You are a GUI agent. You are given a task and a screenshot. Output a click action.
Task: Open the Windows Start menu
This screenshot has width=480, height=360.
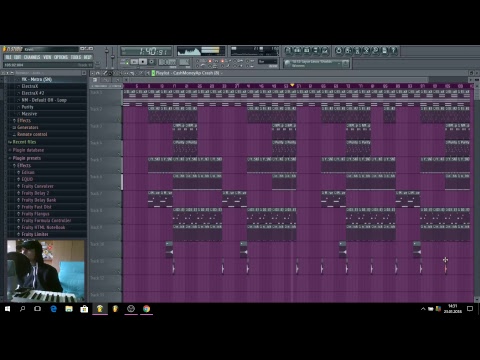pyautogui.click(x=7, y=309)
